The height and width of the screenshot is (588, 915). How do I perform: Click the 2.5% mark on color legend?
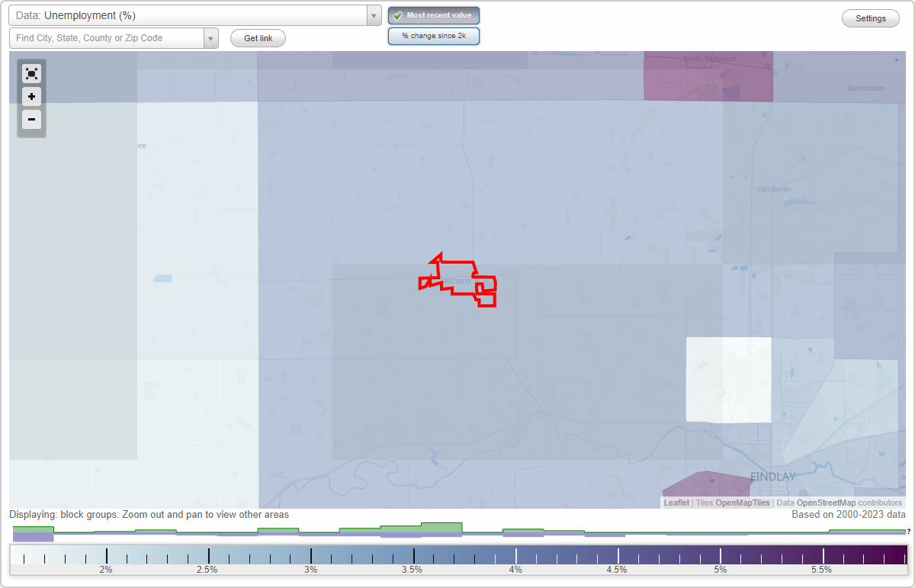[x=207, y=570]
